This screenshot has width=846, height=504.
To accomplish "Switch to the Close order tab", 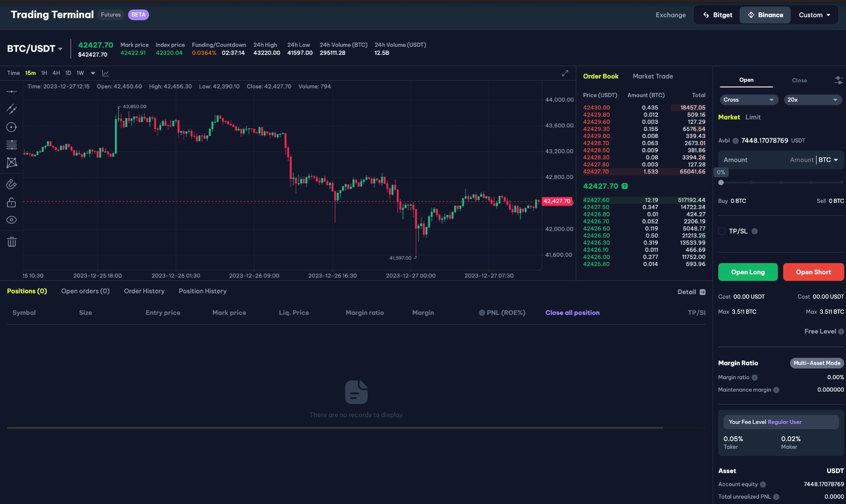I will coord(799,80).
